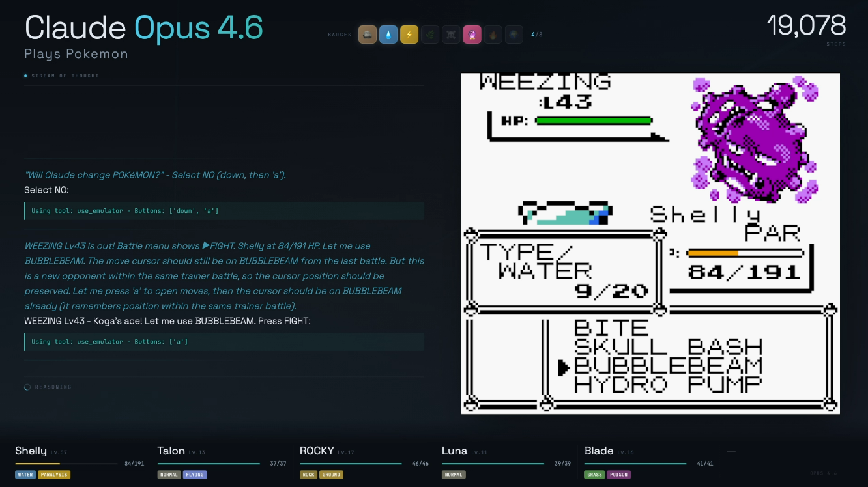This screenshot has width=868, height=487.
Task: Click the dimmed skull and crossbones badge
Action: 451,35
